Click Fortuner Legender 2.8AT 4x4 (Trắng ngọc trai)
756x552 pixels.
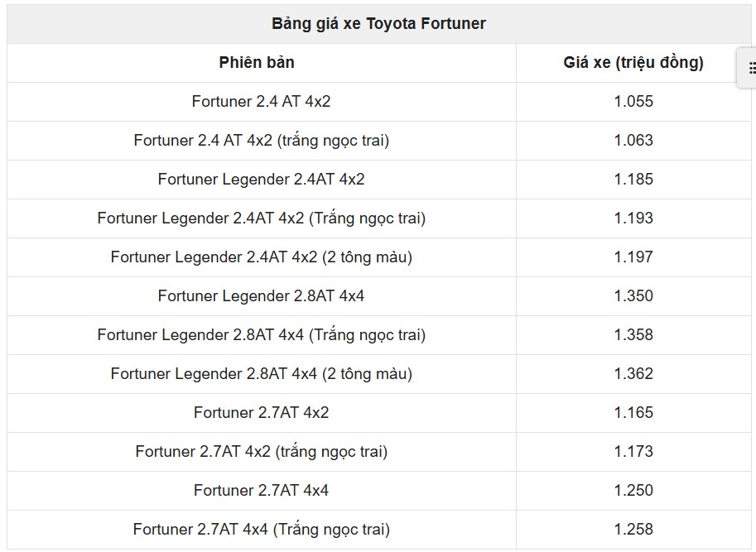pos(262,335)
